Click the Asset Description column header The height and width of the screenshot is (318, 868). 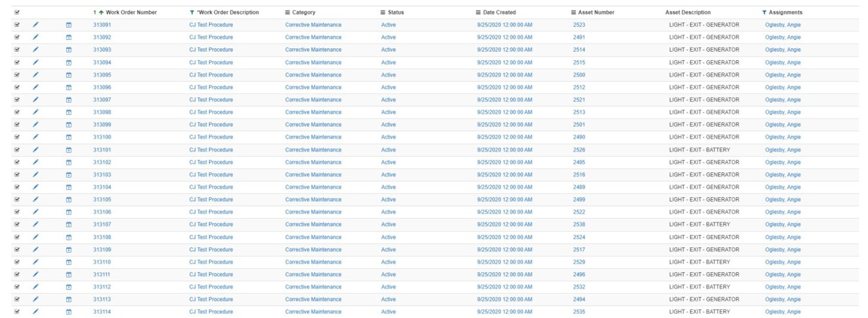click(x=687, y=13)
